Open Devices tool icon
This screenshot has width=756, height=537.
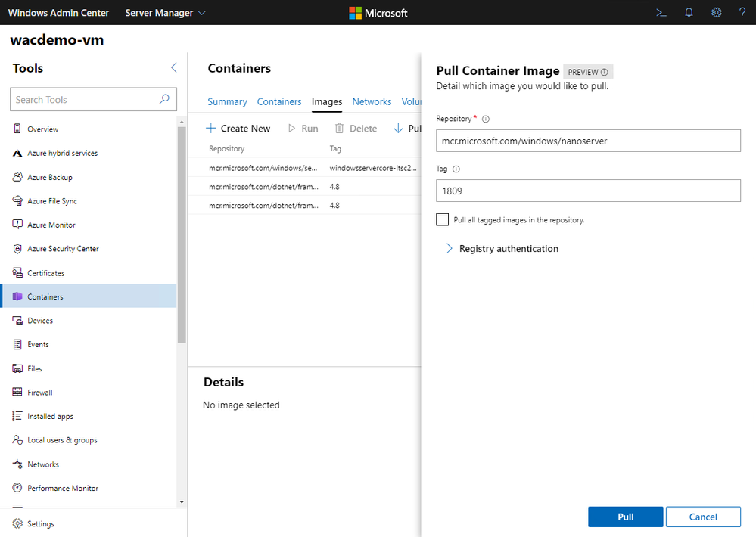point(17,320)
